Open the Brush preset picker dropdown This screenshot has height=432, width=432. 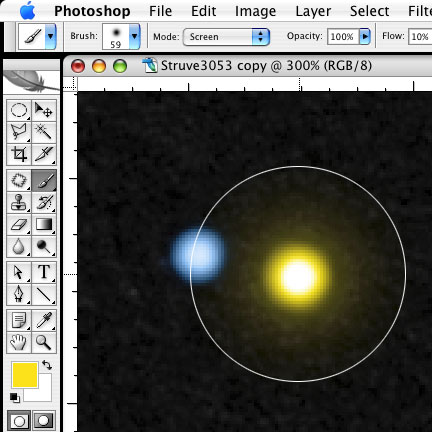(x=134, y=36)
